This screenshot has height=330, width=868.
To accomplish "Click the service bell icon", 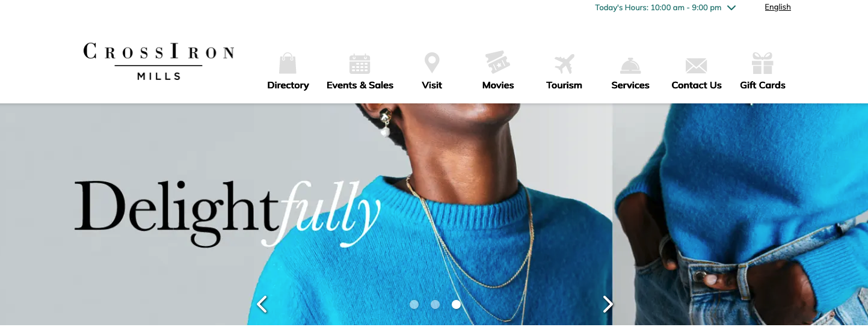I will [x=630, y=65].
